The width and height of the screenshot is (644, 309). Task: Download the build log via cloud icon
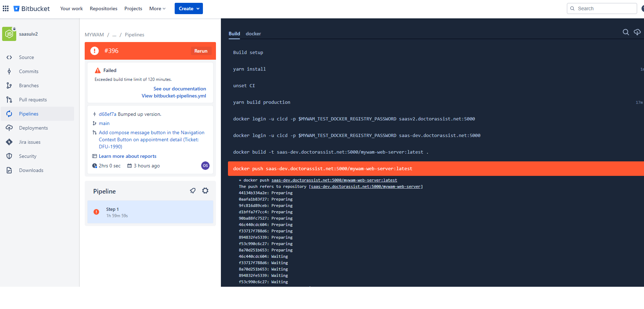click(x=637, y=32)
